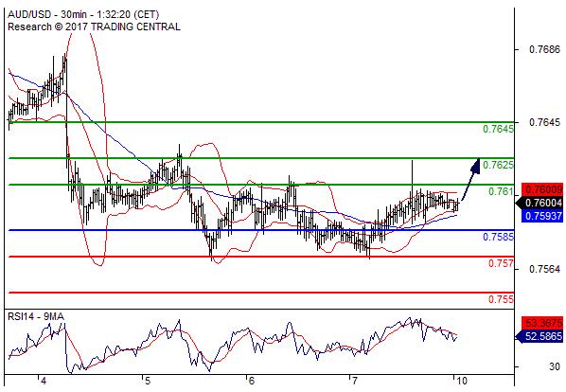Image resolution: width=566 pixels, height=392 pixels.
Task: Click the date marker 5 on time axis
Action: (x=147, y=381)
